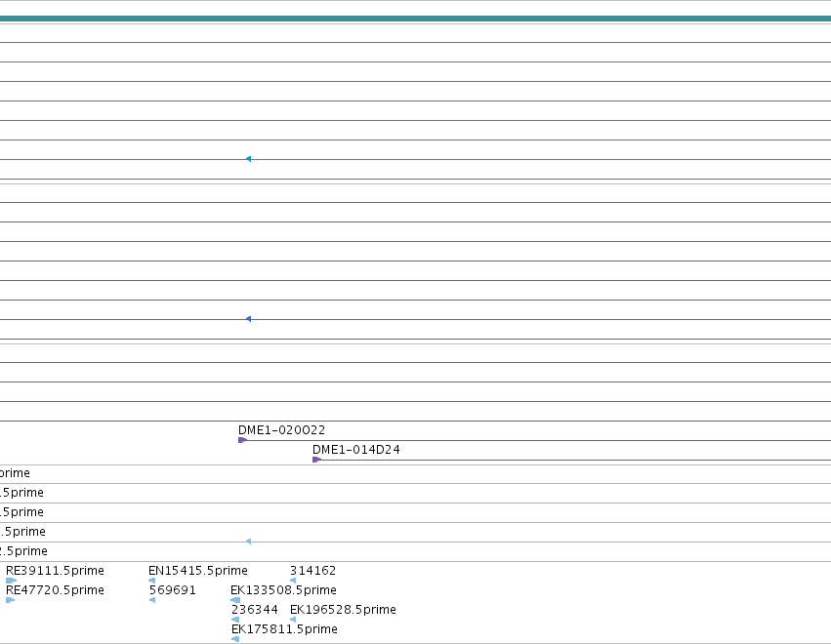Click the arrow glyph beneath 236344
Viewport: 831px width, 644px height.
(x=235, y=620)
